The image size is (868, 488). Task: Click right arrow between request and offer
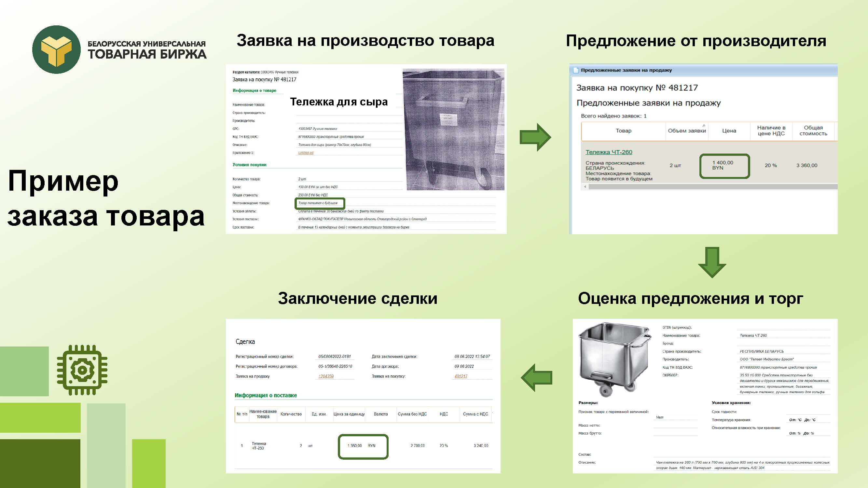pos(535,137)
